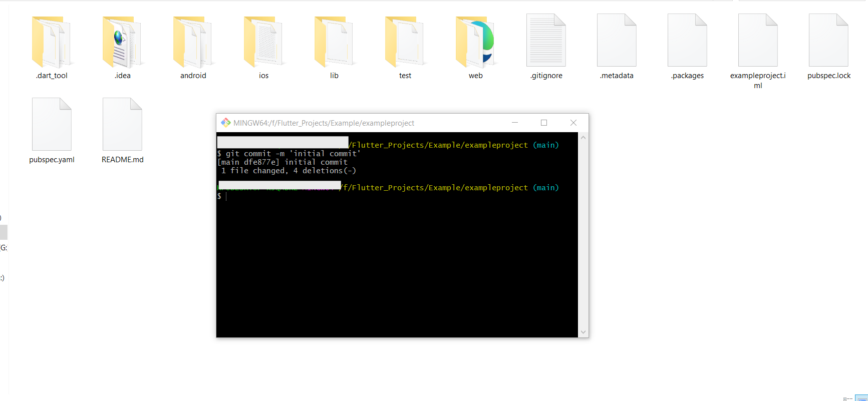Image resolution: width=868 pixels, height=401 pixels.
Task: Select the .gitignore file icon
Action: pos(546,40)
